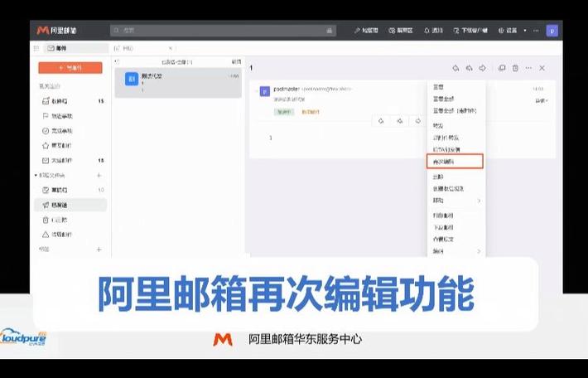This screenshot has height=378, width=588.
Task: Open the globe settings item in top bar
Action: [508, 31]
